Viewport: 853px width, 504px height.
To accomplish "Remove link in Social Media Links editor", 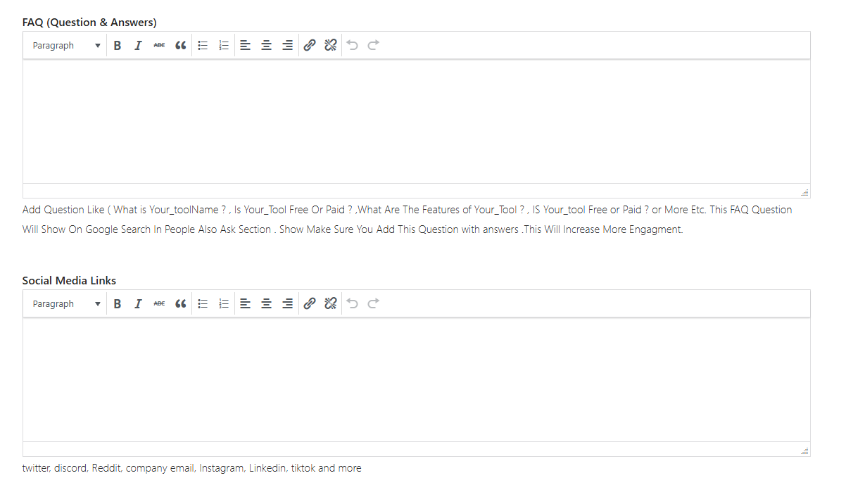I will (x=330, y=303).
